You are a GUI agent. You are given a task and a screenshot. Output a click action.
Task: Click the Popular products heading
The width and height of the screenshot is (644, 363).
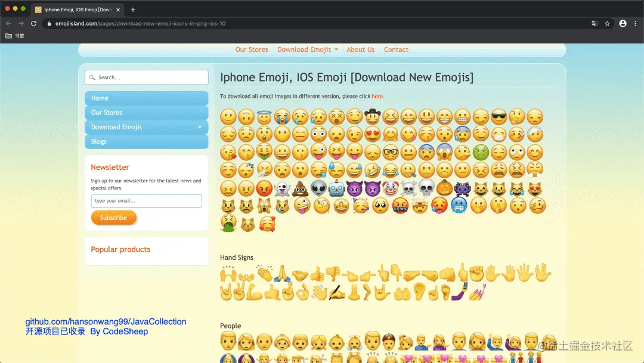pyautogui.click(x=120, y=249)
